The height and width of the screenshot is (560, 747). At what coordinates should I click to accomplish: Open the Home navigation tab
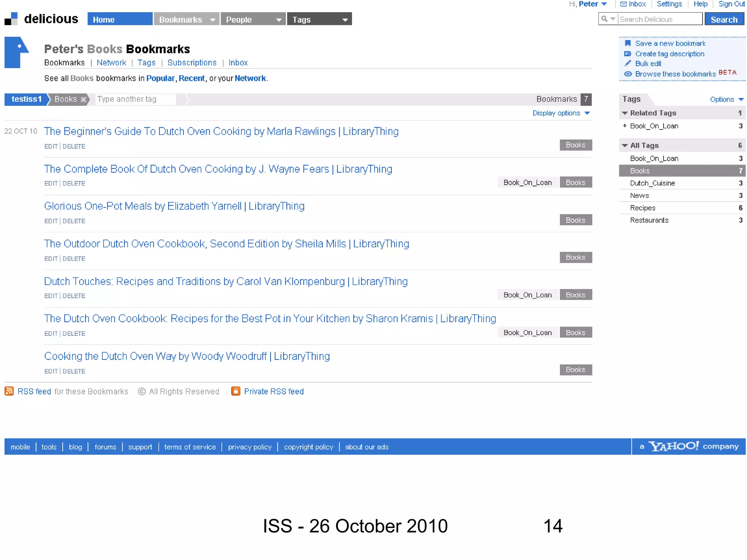coord(120,19)
